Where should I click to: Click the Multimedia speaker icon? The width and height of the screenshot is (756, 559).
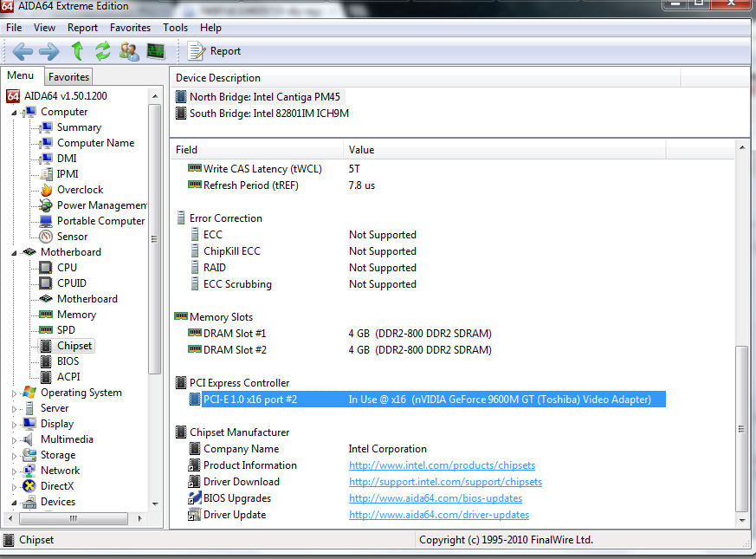tap(29, 439)
